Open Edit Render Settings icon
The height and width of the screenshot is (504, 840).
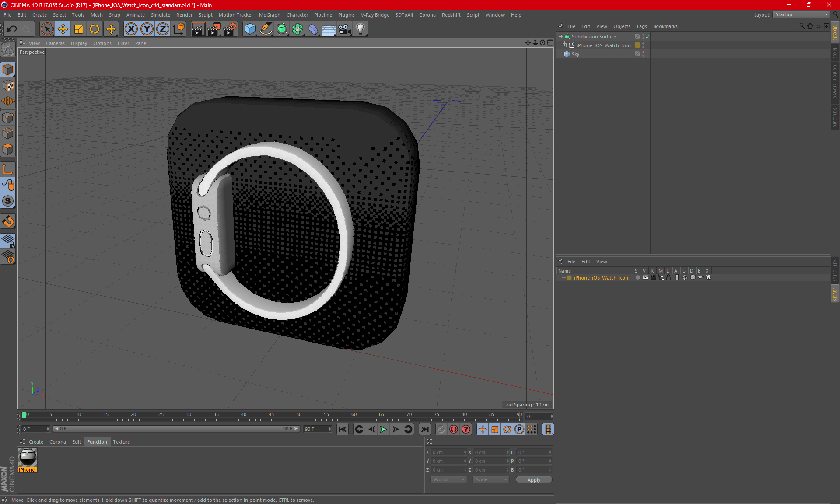pos(230,29)
